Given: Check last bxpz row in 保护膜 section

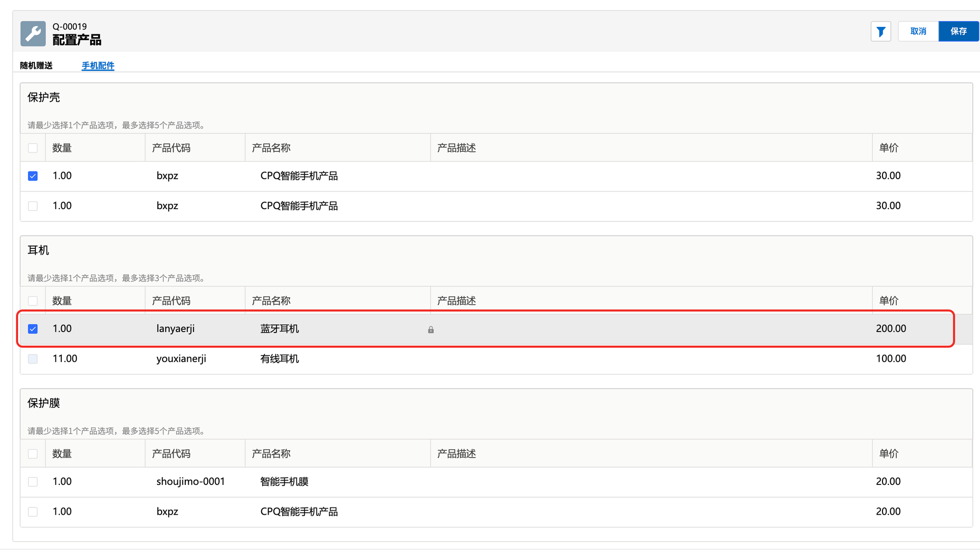Looking at the screenshot, I should coord(33,512).
